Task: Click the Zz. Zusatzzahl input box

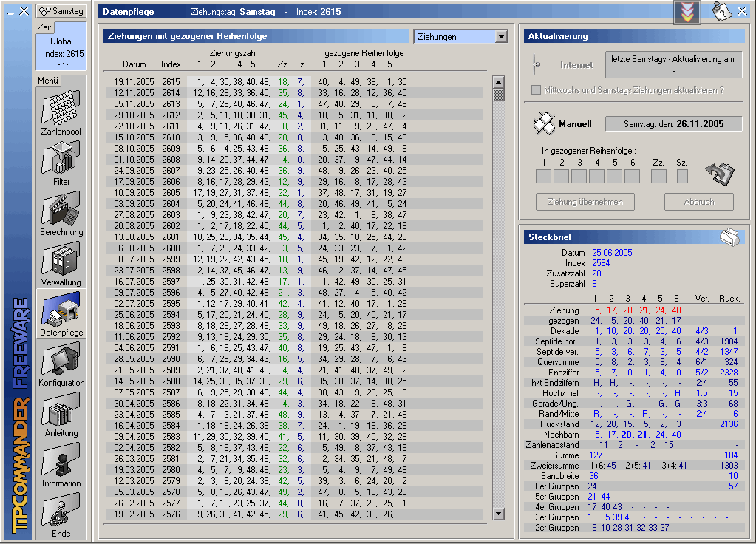Action: pyautogui.click(x=658, y=176)
